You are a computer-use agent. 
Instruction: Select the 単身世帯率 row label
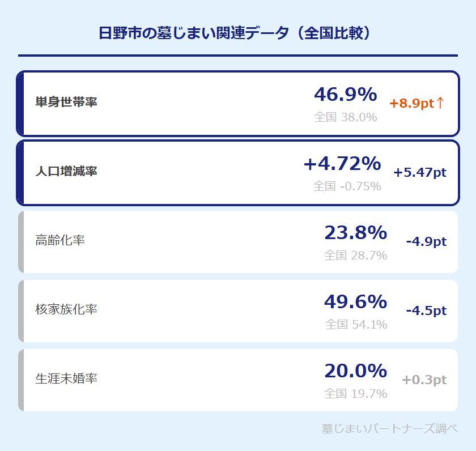point(66,103)
